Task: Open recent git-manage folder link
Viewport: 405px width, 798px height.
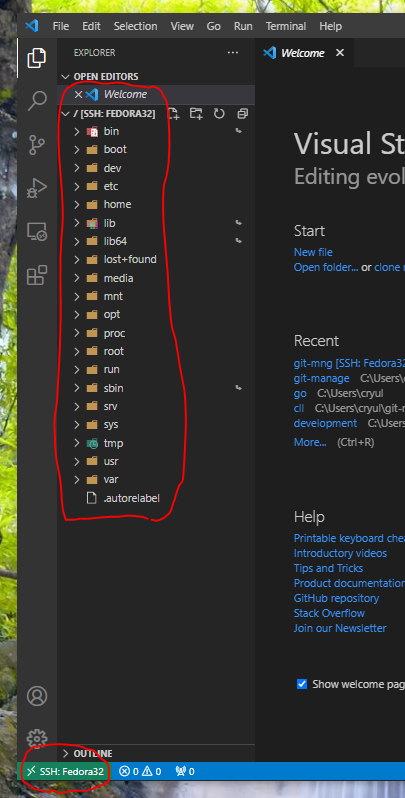Action: click(x=322, y=378)
